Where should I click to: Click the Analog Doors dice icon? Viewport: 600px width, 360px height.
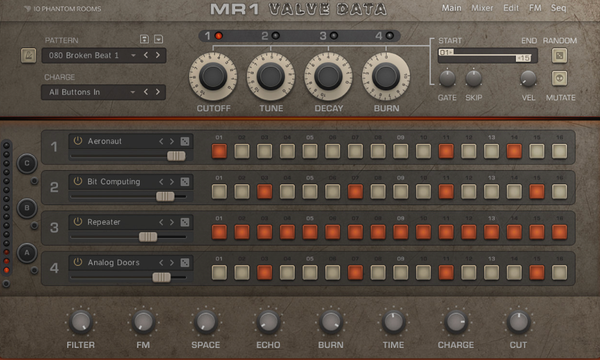pos(185,262)
